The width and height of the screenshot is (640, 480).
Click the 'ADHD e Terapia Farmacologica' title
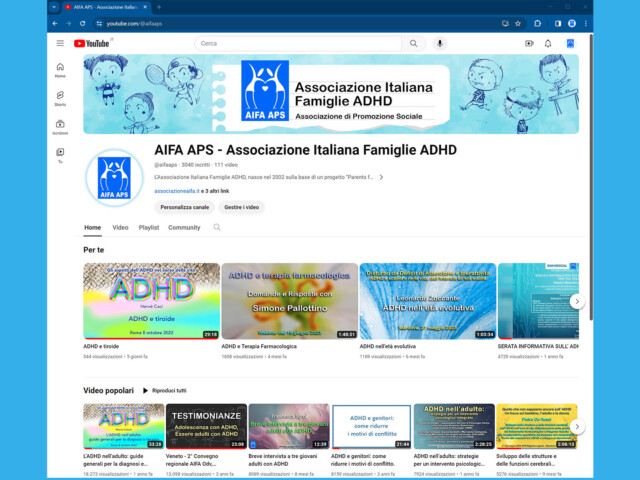pos(259,347)
